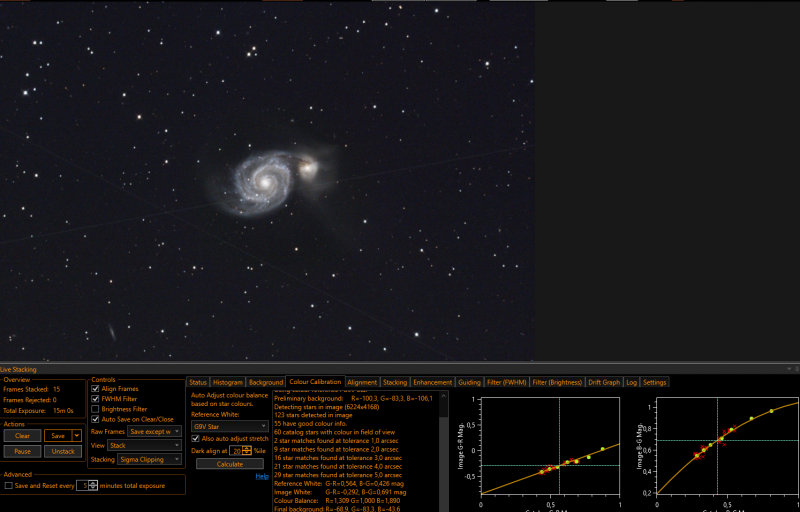Viewport: 800px width, 512px height.
Task: Disable the FWHM Filter checkbox
Action: [x=95, y=399]
